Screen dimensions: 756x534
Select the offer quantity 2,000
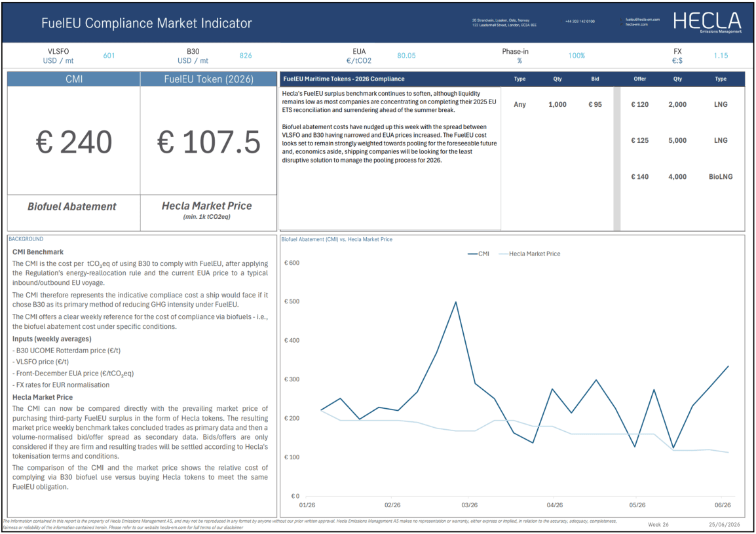[x=677, y=104]
